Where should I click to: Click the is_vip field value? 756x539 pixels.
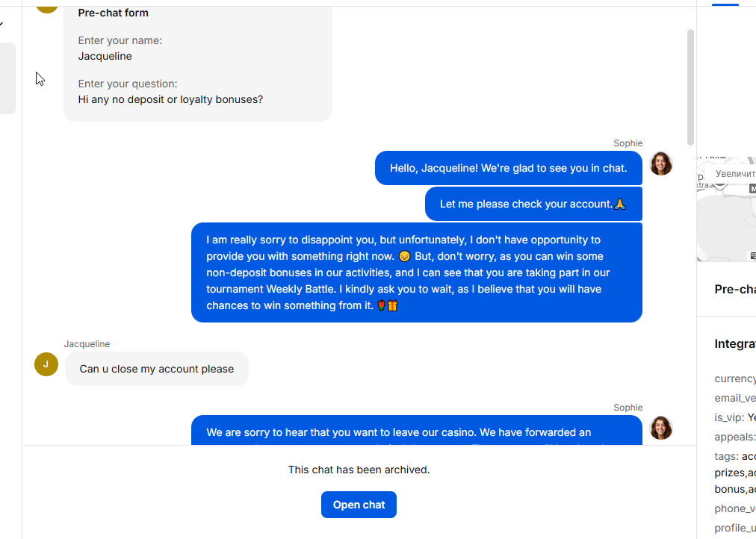tap(751, 417)
